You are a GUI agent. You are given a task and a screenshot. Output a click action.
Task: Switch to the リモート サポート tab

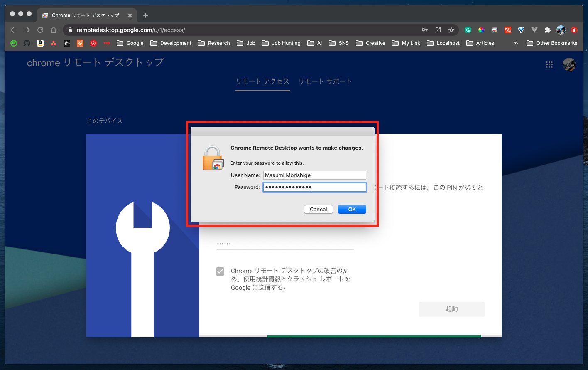(325, 81)
